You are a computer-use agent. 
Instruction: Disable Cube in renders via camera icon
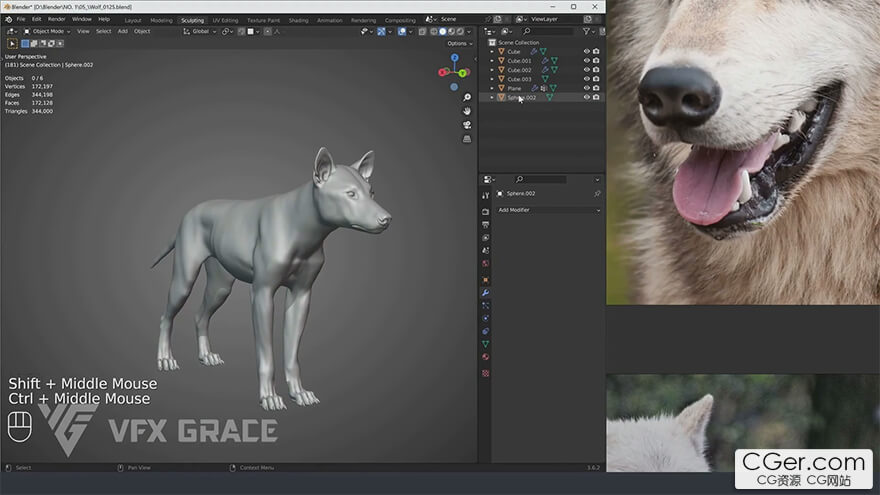[596, 51]
